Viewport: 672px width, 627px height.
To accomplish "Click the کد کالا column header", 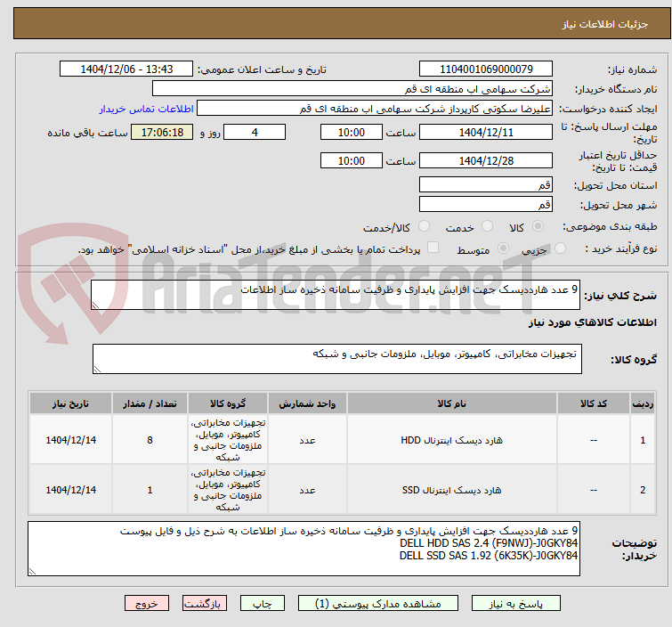I will point(594,403).
